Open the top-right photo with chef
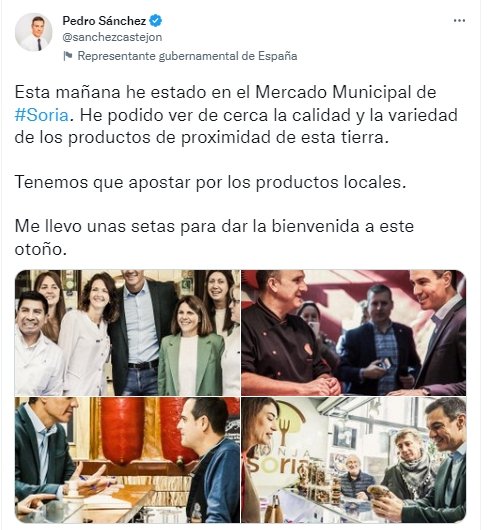 pos(353,333)
